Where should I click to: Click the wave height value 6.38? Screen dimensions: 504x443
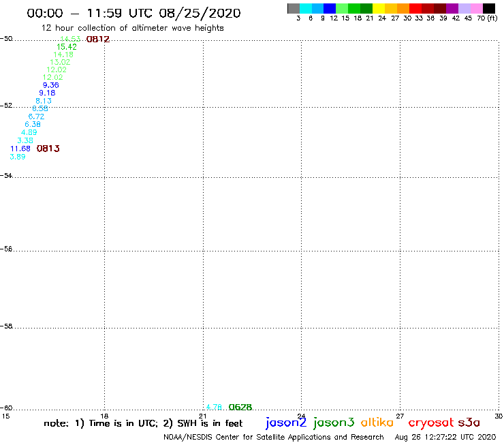[x=33, y=124]
